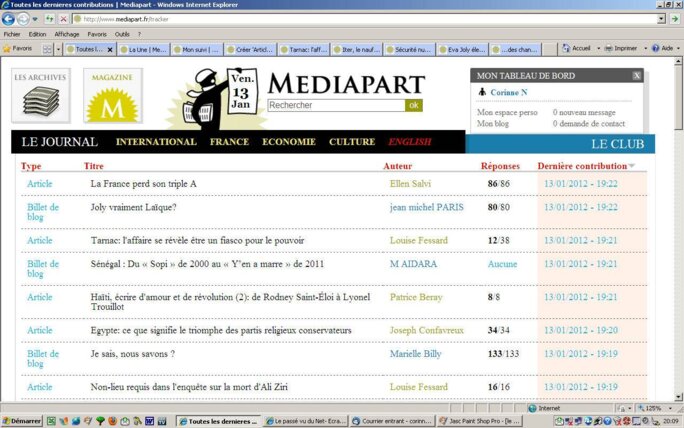Open the Imprimer printer button
Image resolution: width=684 pixels, height=428 pixels.
click(x=620, y=48)
